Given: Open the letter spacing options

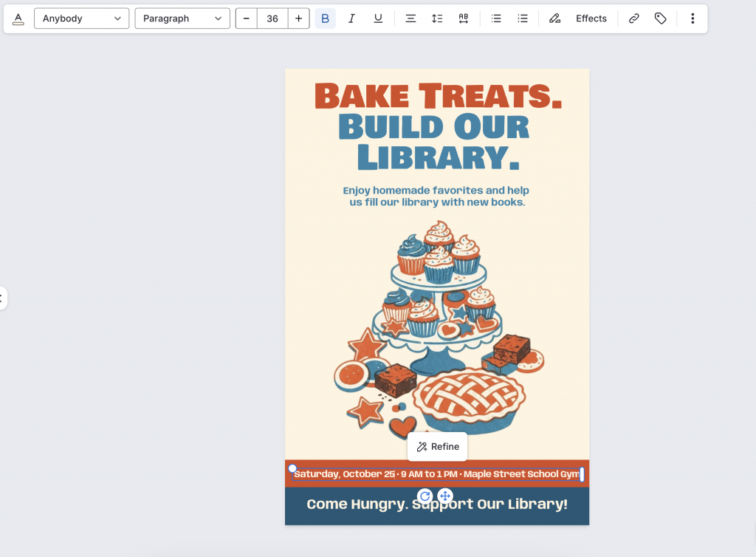Looking at the screenshot, I should click(x=464, y=18).
